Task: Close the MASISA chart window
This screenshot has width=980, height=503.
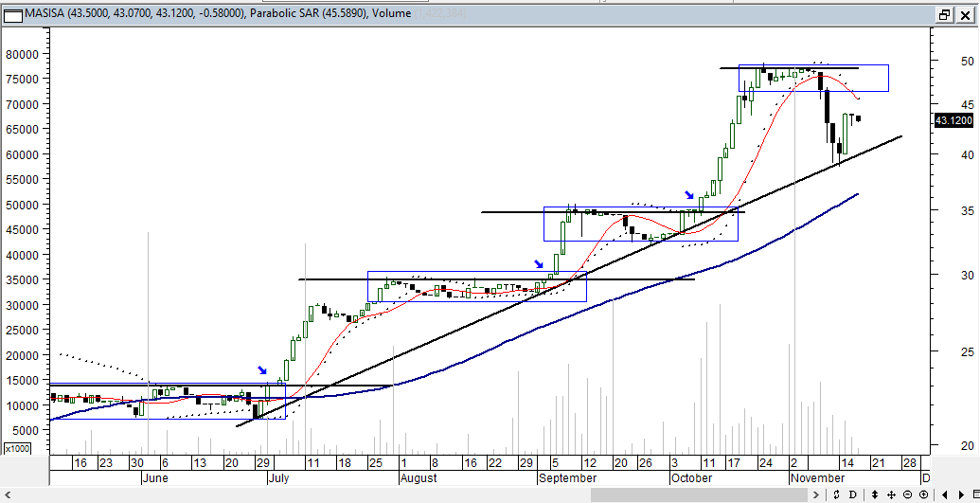Action: [964, 15]
